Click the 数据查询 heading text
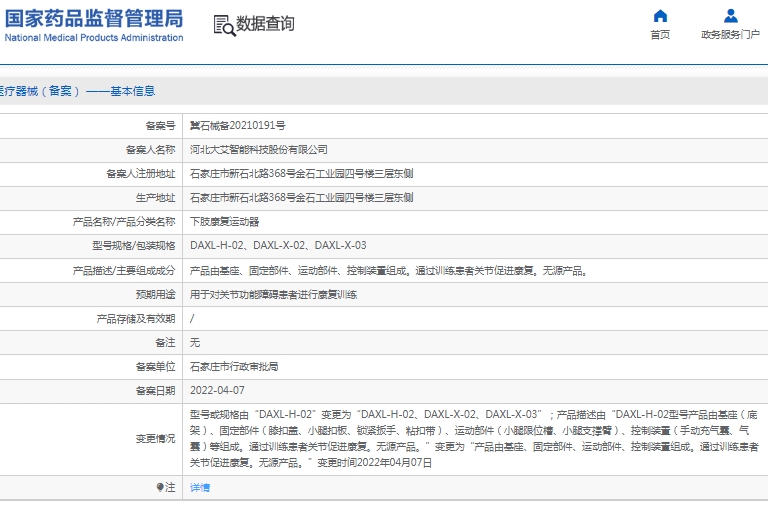 [x=265, y=24]
